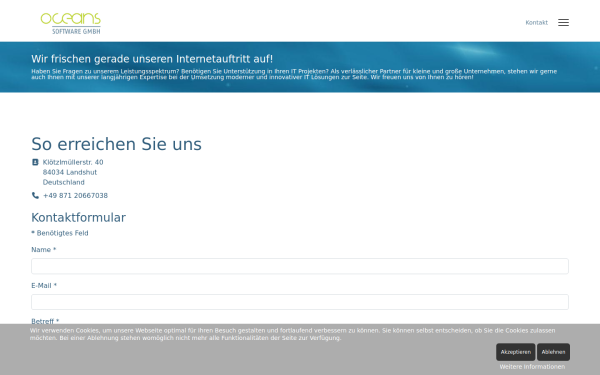Click the E-Mail field label
Image resolution: width=600 pixels, height=375 pixels.
click(x=44, y=285)
